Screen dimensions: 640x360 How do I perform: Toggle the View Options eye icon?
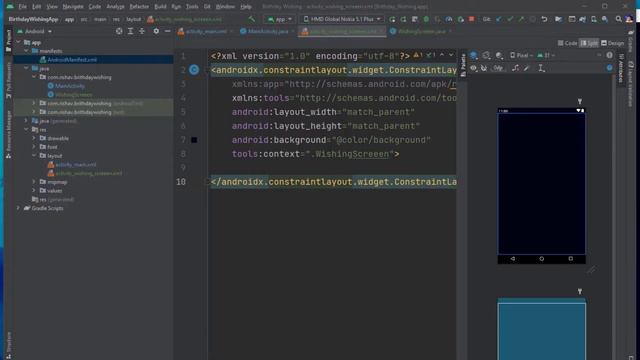pyautogui.click(x=473, y=68)
